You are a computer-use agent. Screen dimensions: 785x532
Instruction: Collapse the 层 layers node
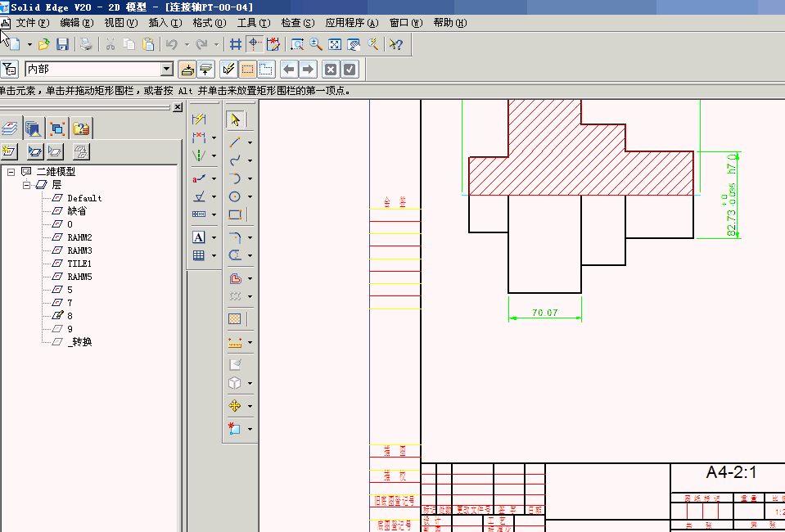(26, 185)
